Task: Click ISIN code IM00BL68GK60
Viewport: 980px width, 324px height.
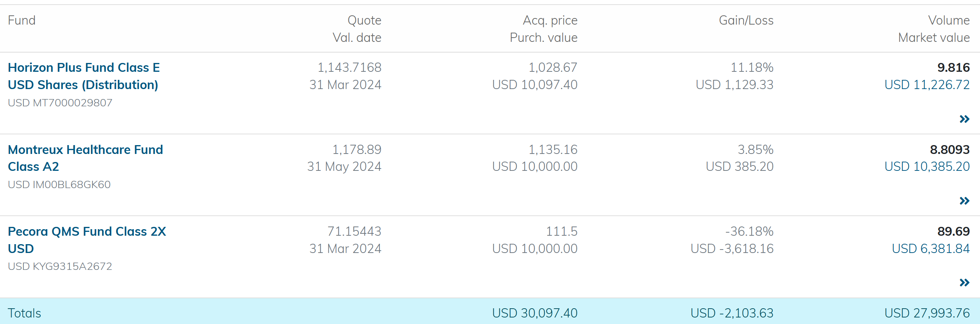Action: tap(71, 185)
